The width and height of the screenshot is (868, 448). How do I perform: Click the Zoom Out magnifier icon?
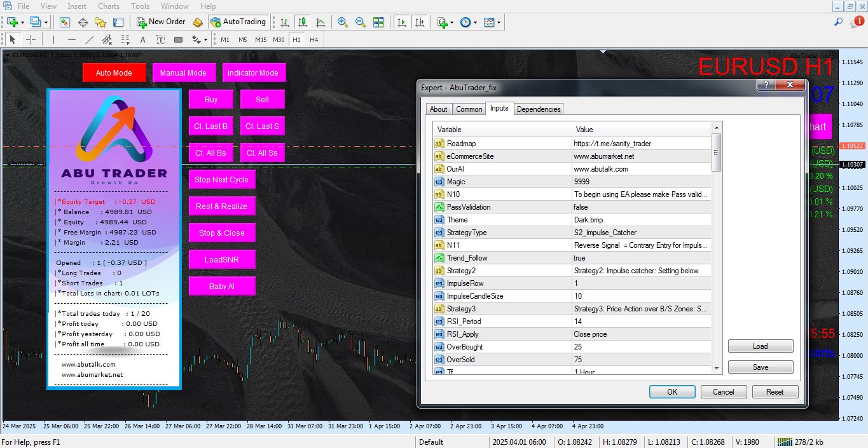click(x=361, y=22)
